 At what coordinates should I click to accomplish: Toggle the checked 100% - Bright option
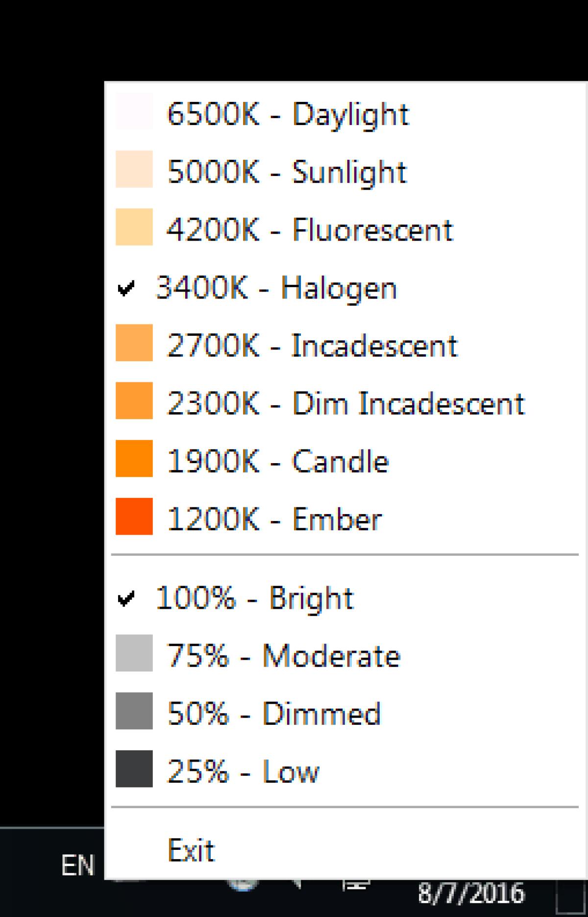pyautogui.click(x=254, y=598)
